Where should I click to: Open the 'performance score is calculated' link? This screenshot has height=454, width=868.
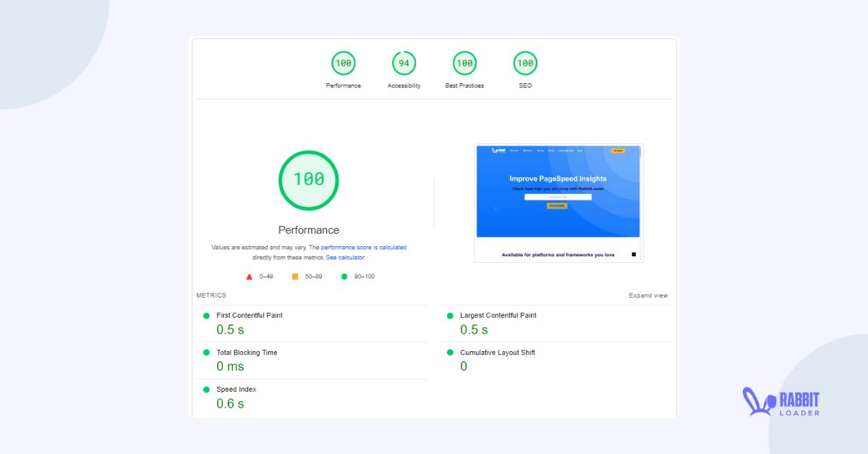(x=363, y=248)
